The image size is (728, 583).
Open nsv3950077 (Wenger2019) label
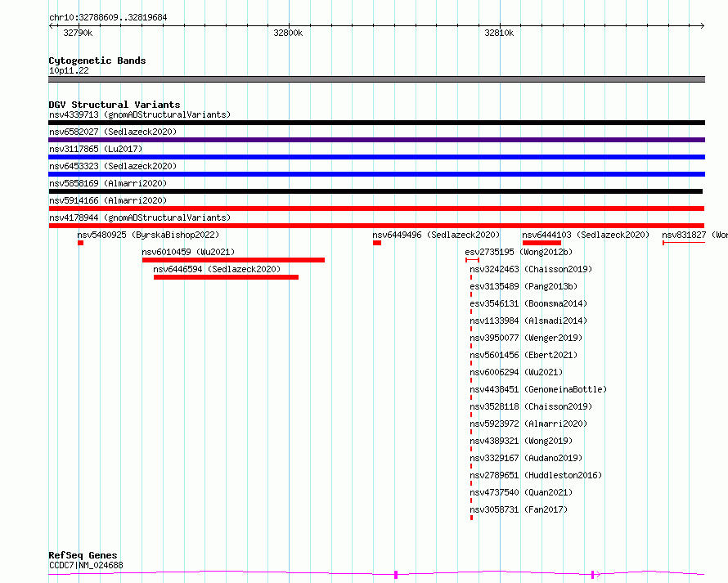pyautogui.click(x=526, y=338)
